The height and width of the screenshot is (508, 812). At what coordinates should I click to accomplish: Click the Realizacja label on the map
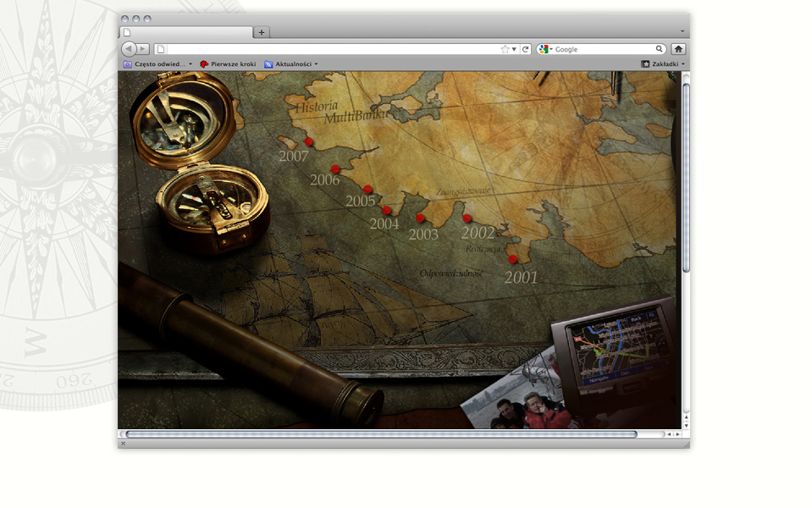(483, 249)
